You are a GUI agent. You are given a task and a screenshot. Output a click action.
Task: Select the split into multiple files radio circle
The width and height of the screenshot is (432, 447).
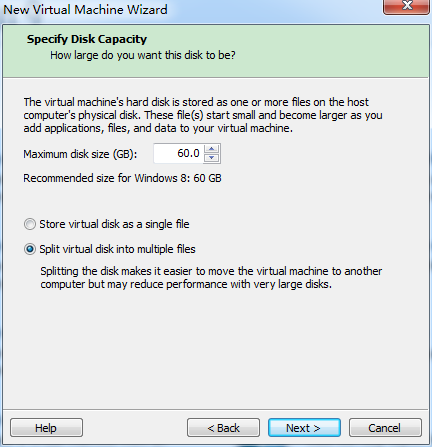coord(30,249)
